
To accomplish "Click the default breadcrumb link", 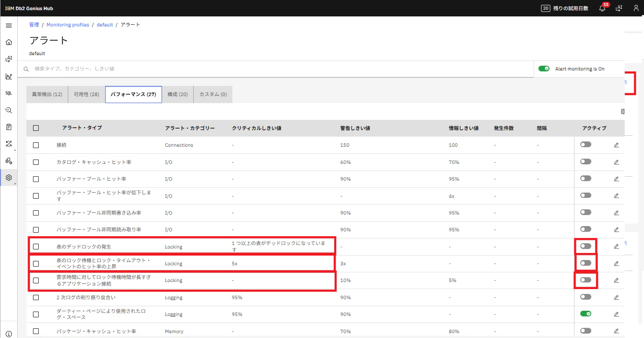I will (105, 25).
